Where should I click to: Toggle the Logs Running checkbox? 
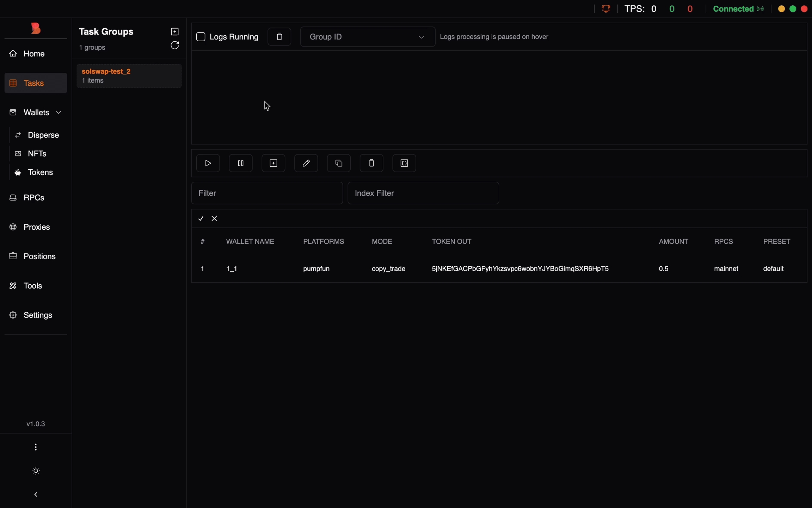(x=201, y=37)
